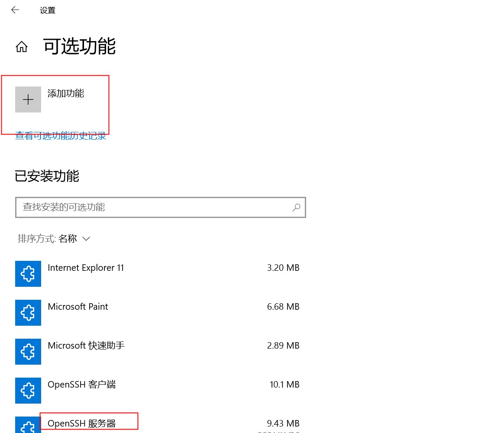Click the OpenSSH 客户端 feature icon
Screen dimensions: 504x433
tap(28, 391)
